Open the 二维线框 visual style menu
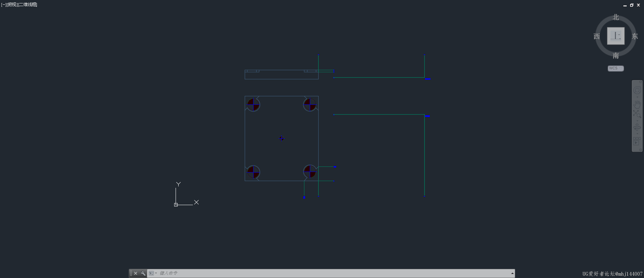The image size is (644, 278). [x=28, y=5]
